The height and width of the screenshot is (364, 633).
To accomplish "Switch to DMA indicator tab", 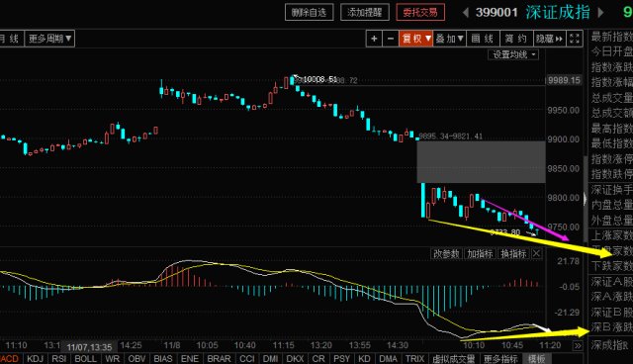I will click(389, 359).
